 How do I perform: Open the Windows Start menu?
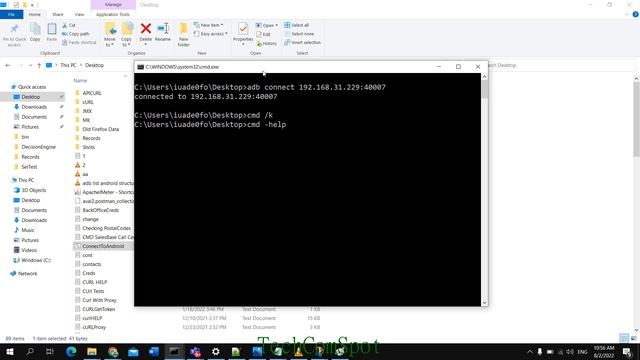(9, 351)
